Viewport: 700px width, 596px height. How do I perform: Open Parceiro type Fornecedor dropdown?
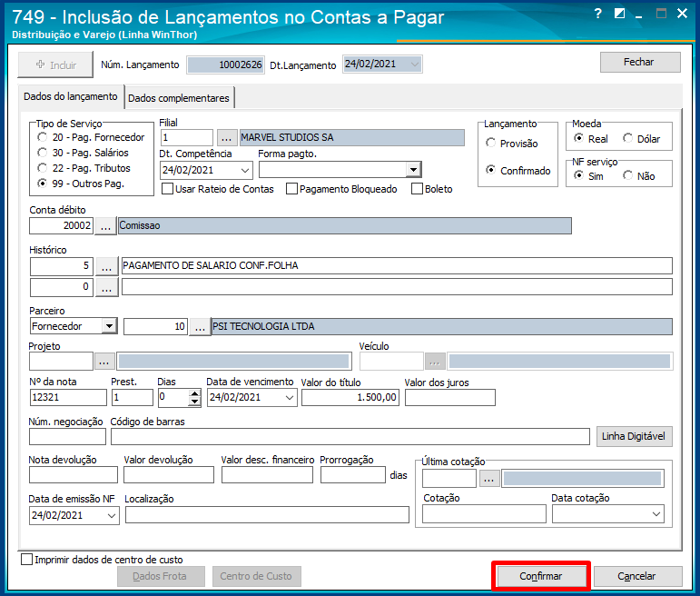click(109, 326)
